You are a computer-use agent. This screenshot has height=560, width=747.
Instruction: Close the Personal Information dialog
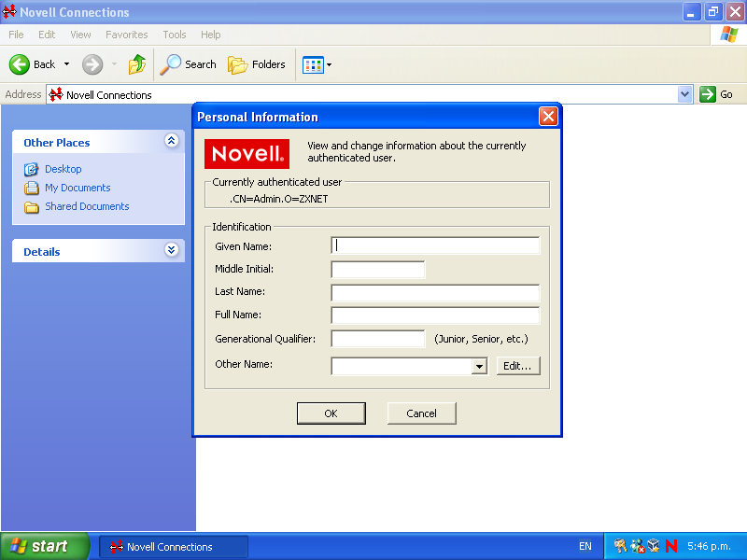(548, 116)
